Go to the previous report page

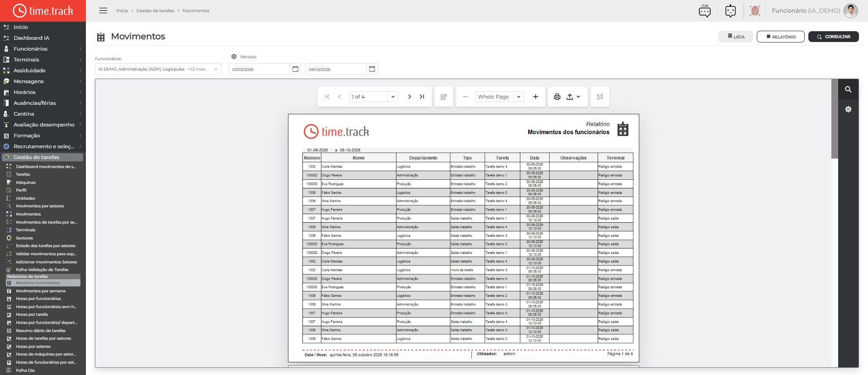(x=340, y=97)
